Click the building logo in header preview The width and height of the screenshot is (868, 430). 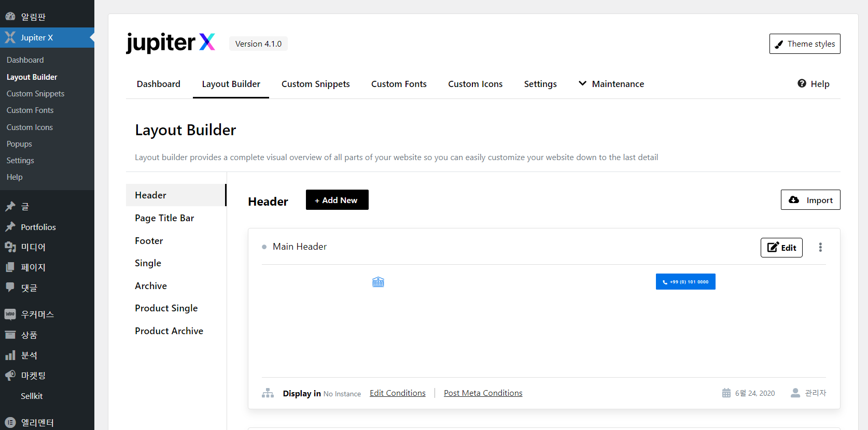(x=379, y=282)
